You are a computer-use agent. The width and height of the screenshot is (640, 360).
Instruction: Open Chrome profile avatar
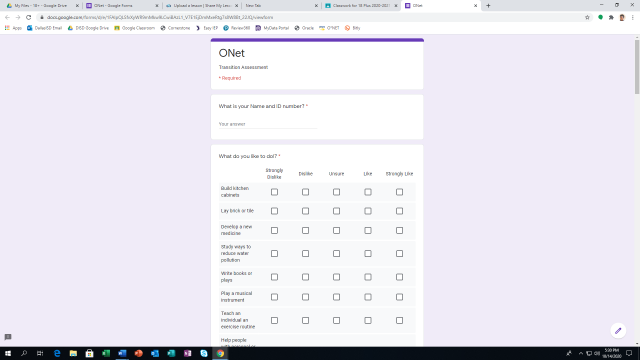(622, 17)
